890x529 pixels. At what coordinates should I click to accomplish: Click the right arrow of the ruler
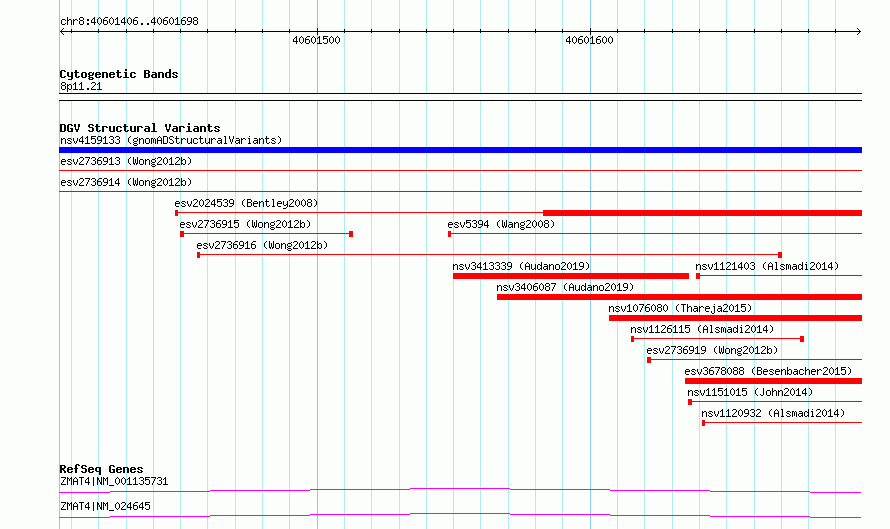coord(858,32)
